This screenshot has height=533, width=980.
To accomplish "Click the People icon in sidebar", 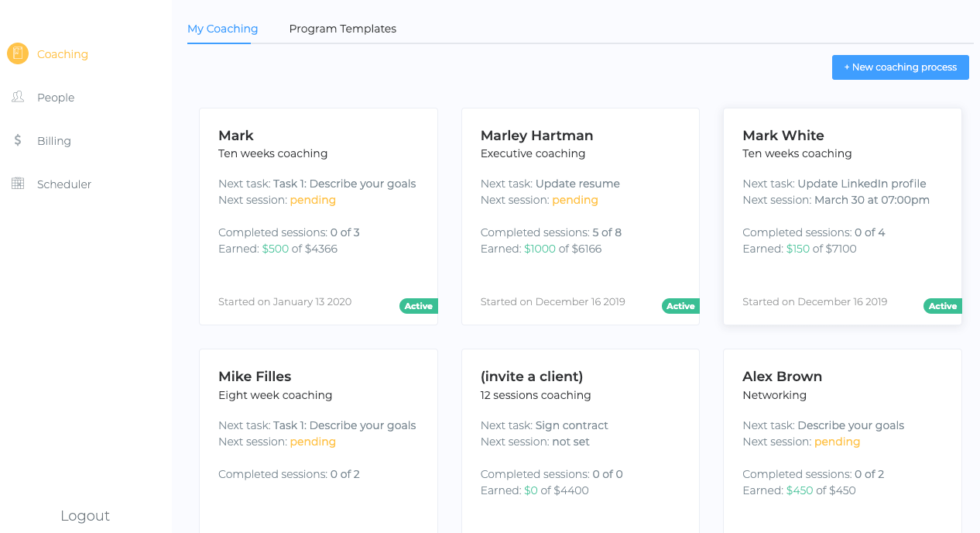I will [18, 97].
